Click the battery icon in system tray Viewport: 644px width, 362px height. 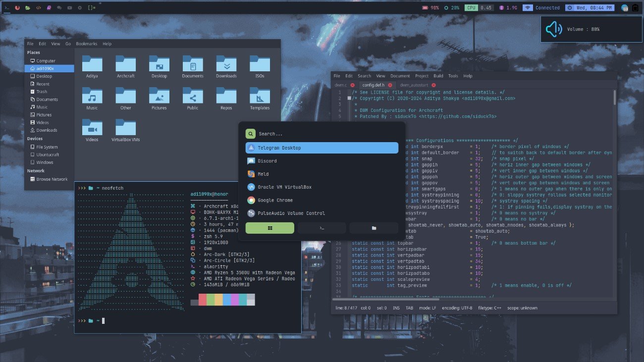[x=425, y=7]
